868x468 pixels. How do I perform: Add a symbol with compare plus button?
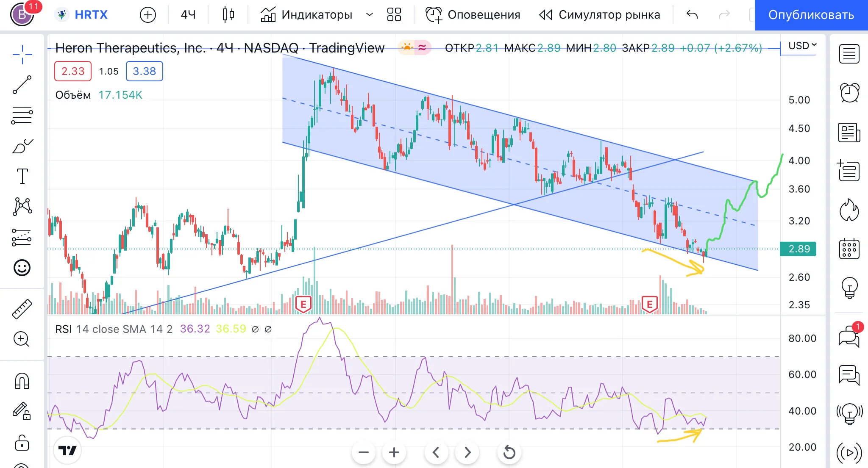[148, 15]
